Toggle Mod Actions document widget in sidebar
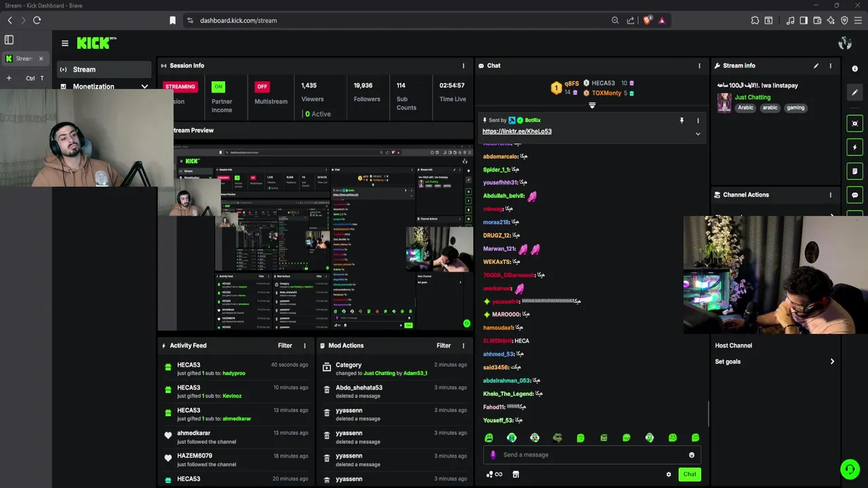Screen dimensions: 868x488 [x=854, y=171]
